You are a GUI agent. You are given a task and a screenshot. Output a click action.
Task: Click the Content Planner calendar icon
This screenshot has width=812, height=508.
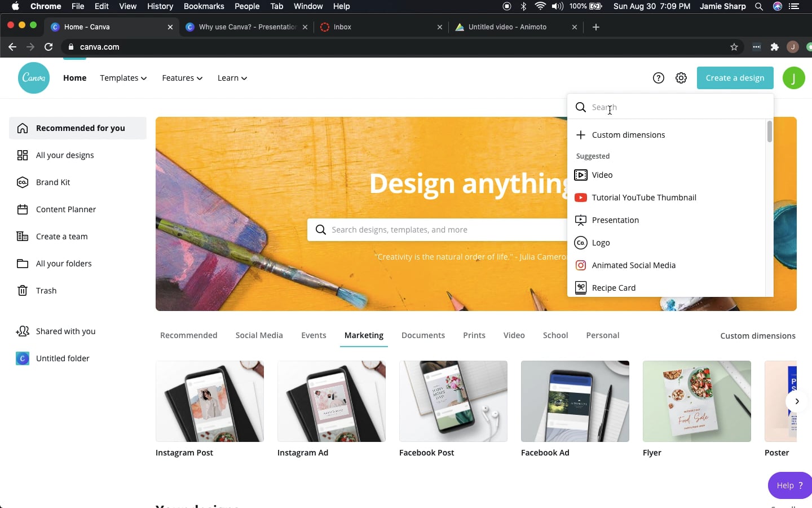(x=23, y=209)
